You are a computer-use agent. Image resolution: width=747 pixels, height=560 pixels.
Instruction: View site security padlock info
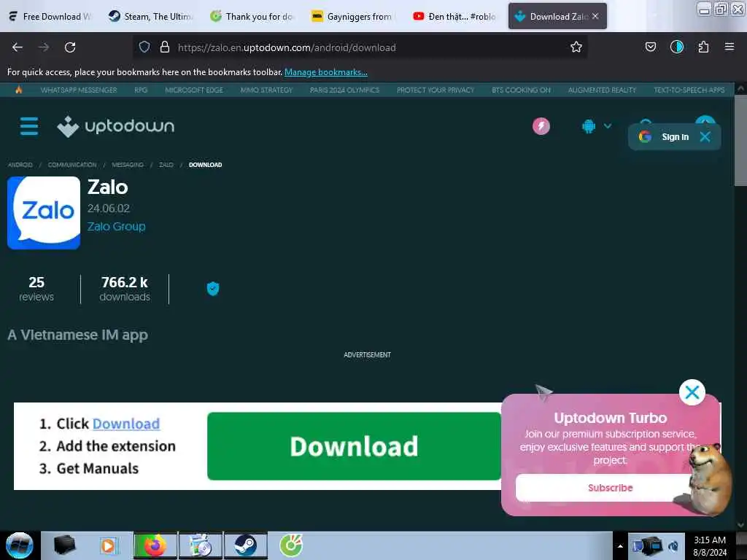(165, 47)
